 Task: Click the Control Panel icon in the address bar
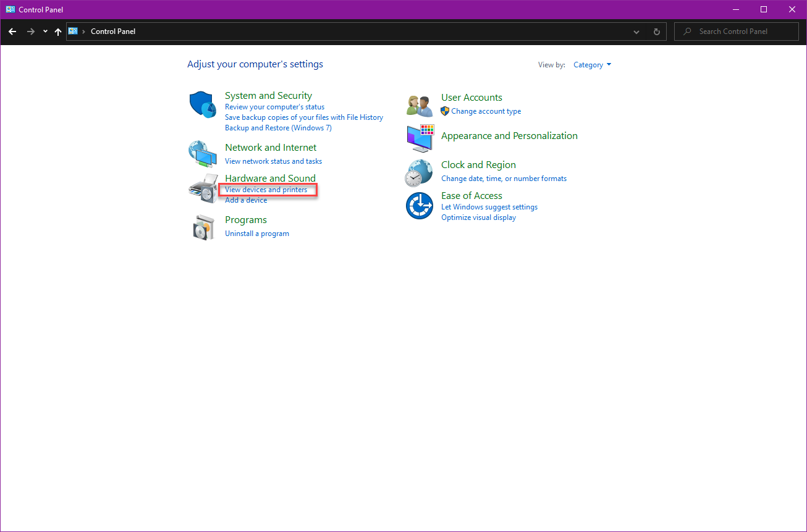(73, 31)
